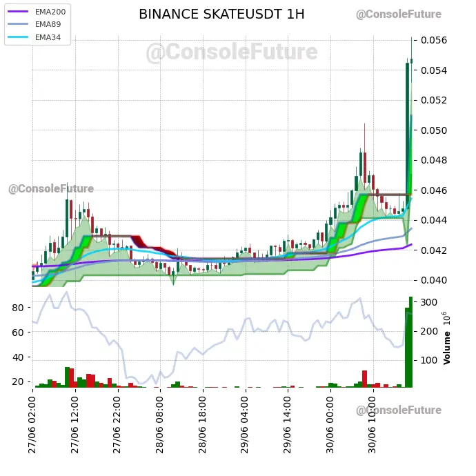Click the 0.052 price axis label
The height and width of the screenshot is (476, 476).
pyautogui.click(x=434, y=100)
